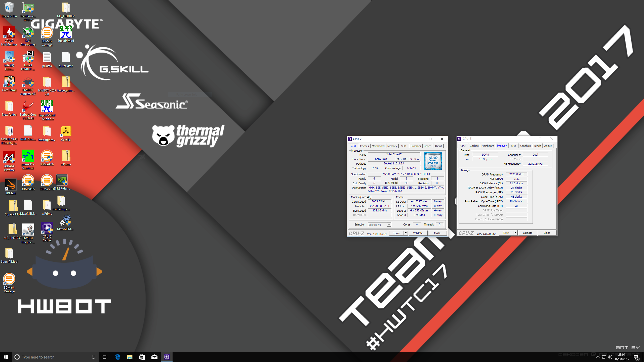Switch to SPD tab in right CPU-Z window
Viewport: 644px width, 362px height.
[513, 146]
